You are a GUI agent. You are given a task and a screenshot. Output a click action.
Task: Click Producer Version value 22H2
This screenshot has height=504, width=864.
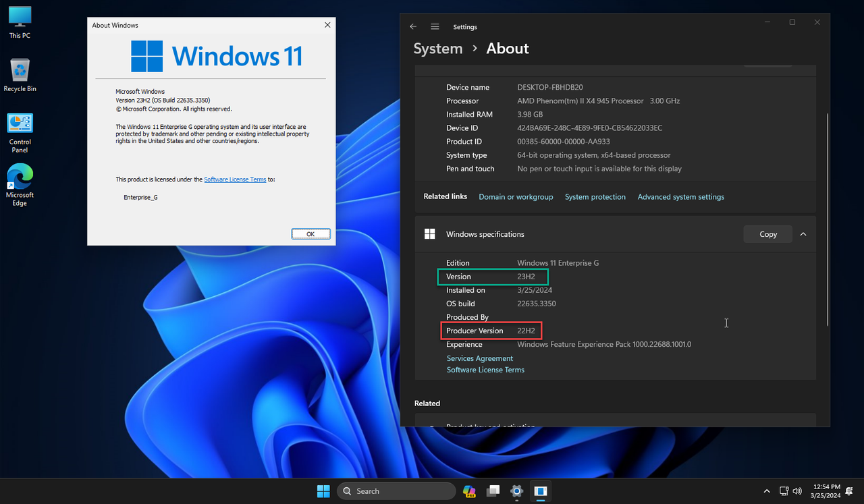click(x=526, y=331)
